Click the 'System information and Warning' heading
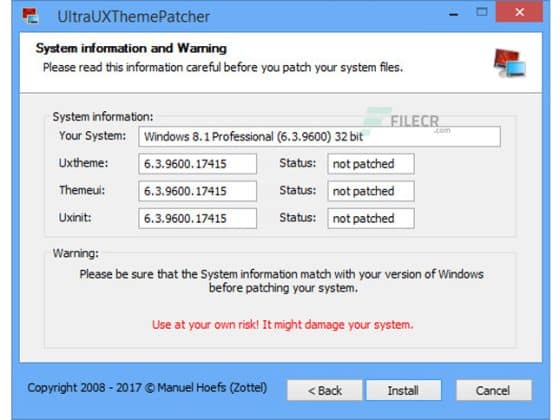Viewport: 560px width, 420px height. (x=131, y=48)
